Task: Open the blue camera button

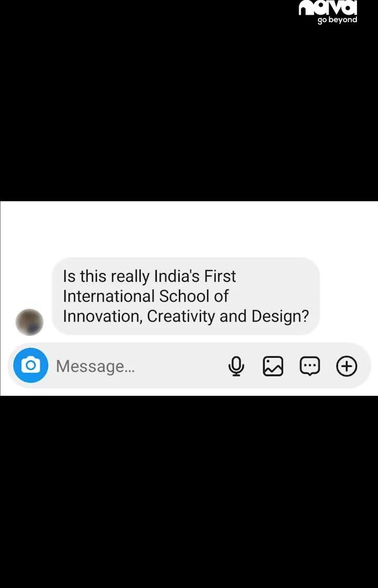Action: click(x=31, y=365)
